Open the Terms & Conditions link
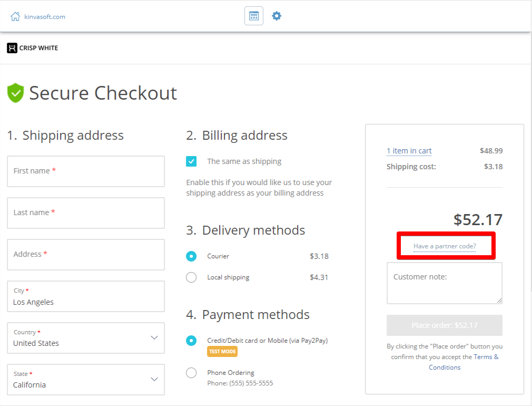 (463, 362)
